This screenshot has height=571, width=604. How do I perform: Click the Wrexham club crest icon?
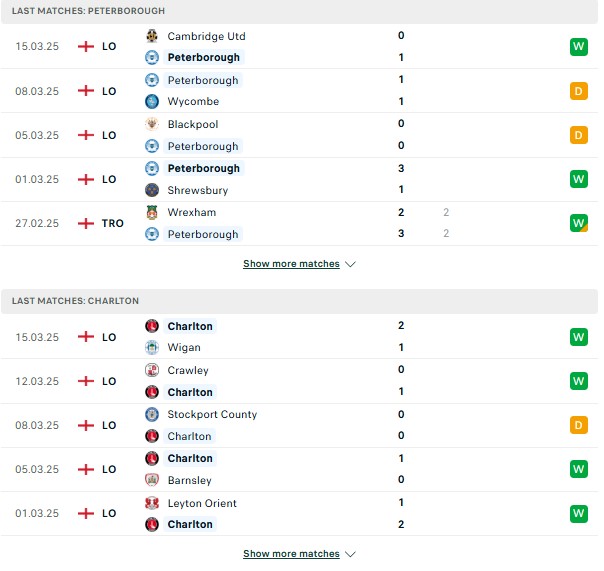coord(152,212)
